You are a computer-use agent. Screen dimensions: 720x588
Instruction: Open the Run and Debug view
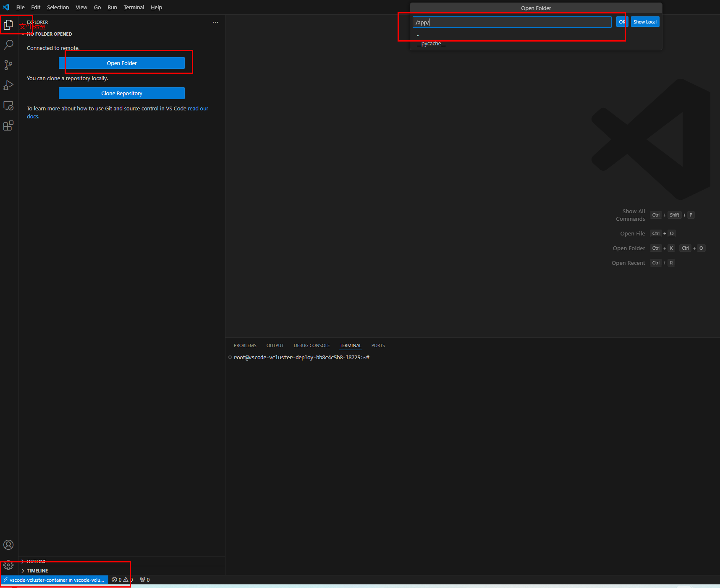tap(8, 85)
